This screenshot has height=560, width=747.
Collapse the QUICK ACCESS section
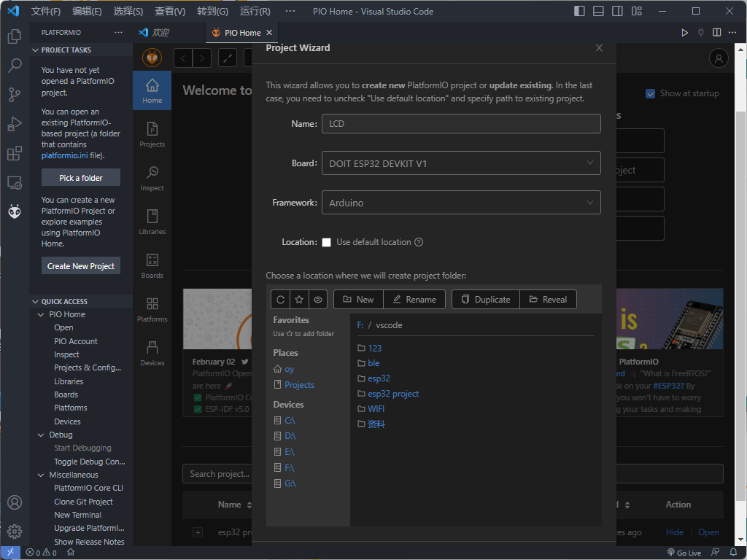point(81,301)
